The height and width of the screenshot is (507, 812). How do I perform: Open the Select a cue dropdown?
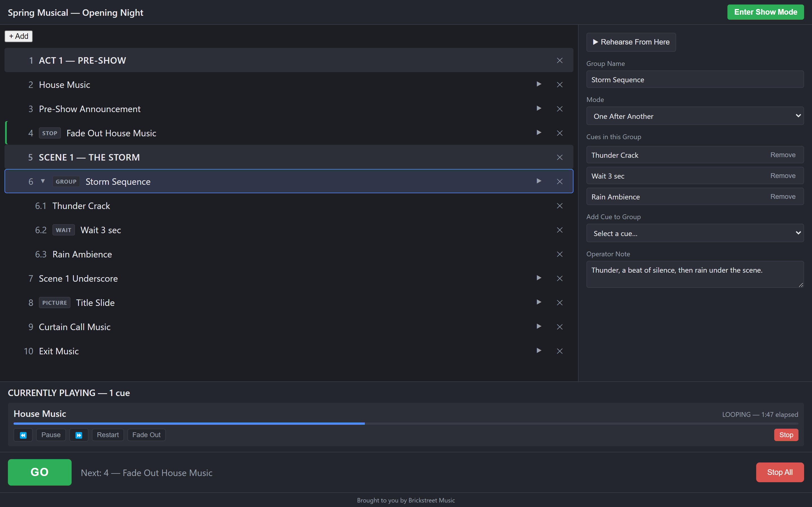(694, 233)
